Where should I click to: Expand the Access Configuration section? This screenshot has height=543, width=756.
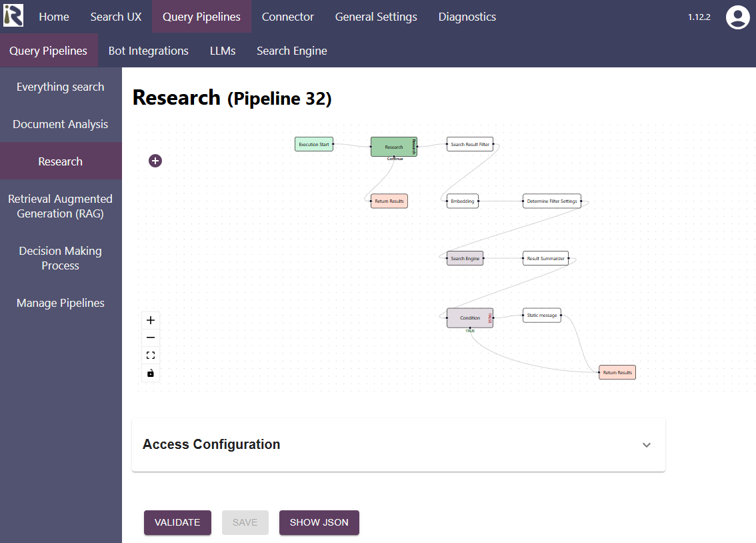click(x=645, y=444)
